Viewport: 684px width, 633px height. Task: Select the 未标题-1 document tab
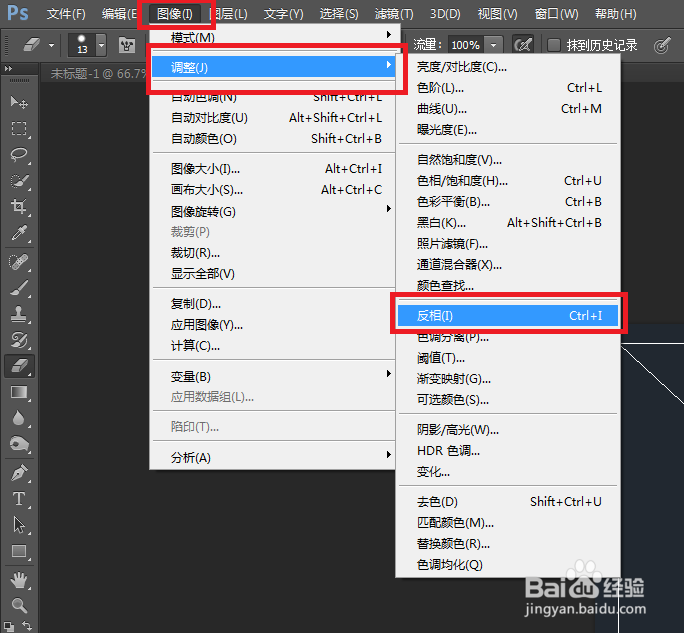point(98,73)
